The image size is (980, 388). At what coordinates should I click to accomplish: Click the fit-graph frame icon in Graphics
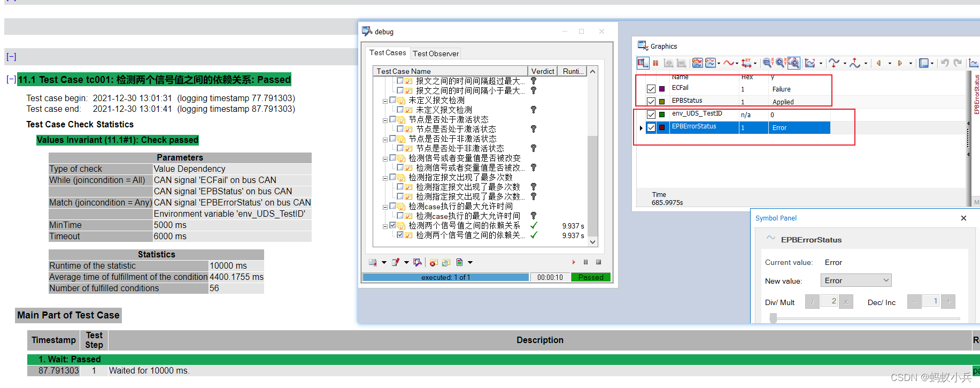810,63
